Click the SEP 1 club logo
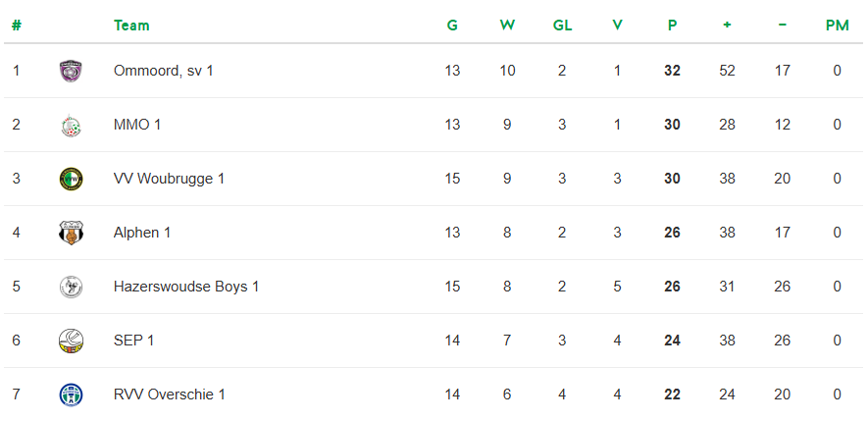This screenshot has width=868, height=421. click(x=71, y=341)
